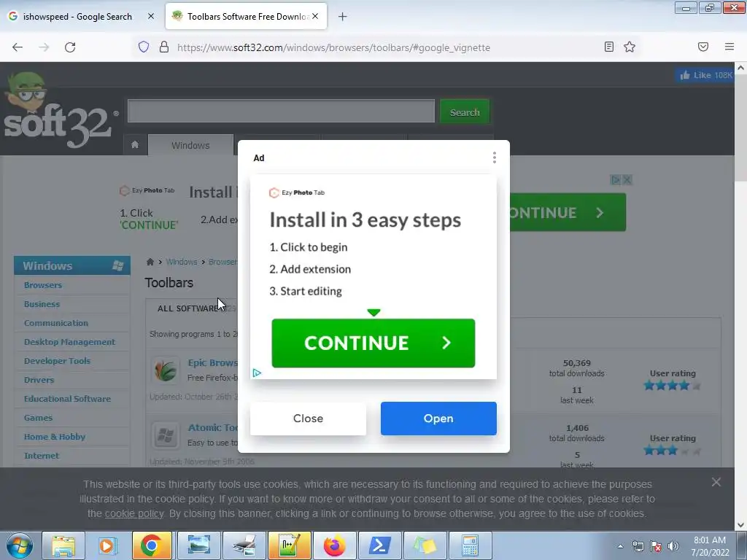Viewport: 747px width, 560px height.
Task: Click the Action Center flag tray icon
Action: click(656, 546)
